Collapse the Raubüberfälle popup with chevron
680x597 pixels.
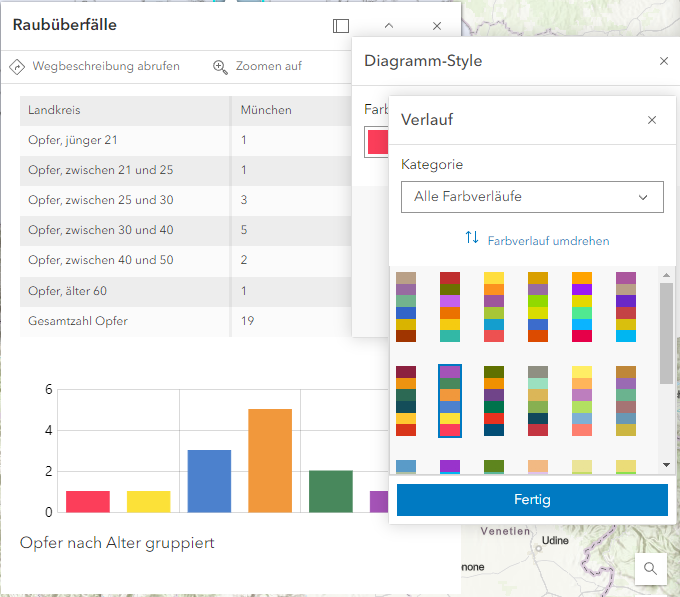(x=389, y=26)
